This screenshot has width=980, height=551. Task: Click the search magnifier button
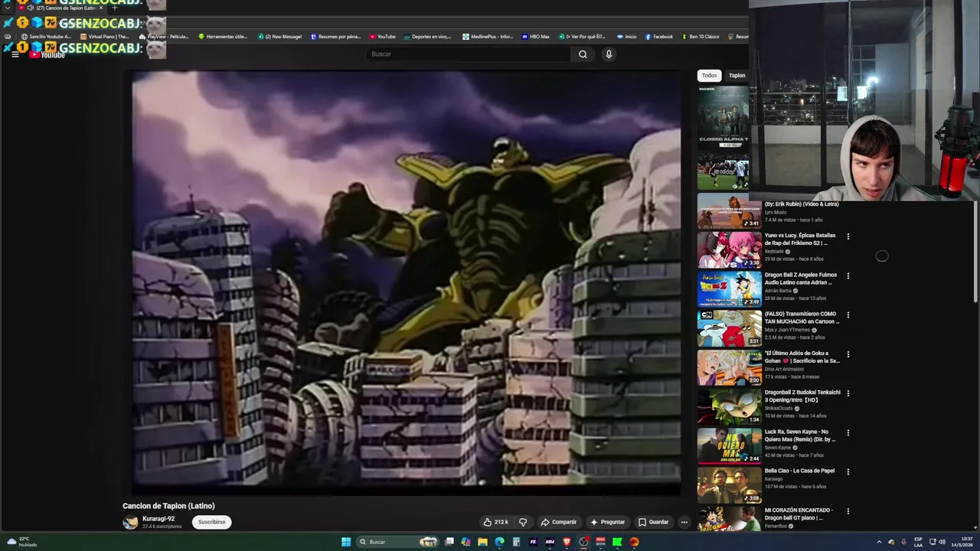[583, 54]
